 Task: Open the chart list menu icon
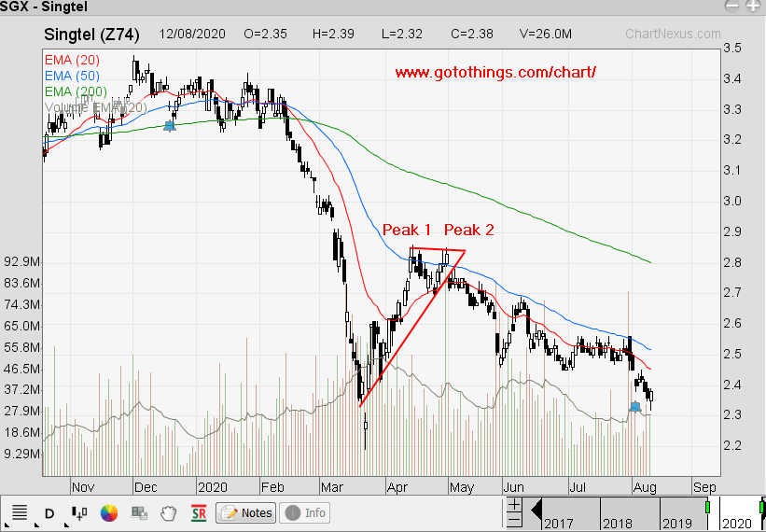20,513
